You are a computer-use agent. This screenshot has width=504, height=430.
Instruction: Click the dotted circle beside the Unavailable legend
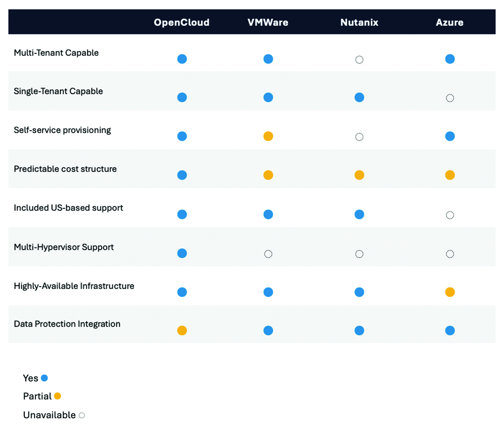click(x=82, y=415)
